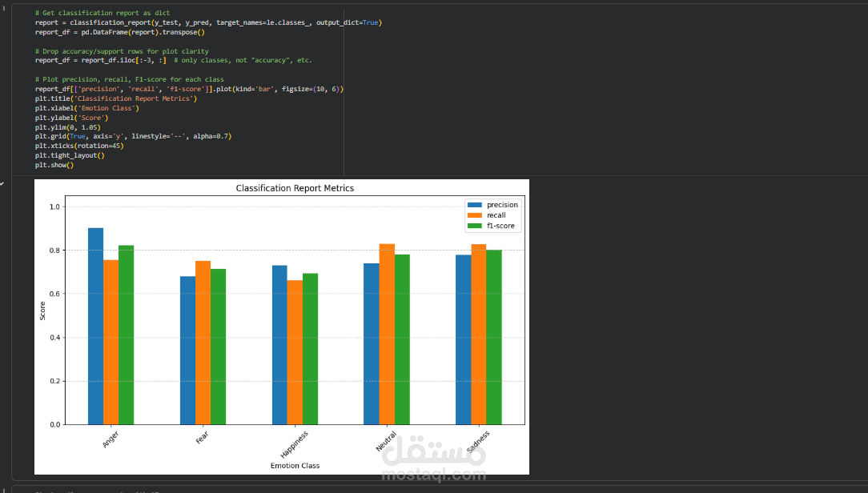Click the 1.0 y-axis tick label
The width and height of the screenshot is (868, 493).
pos(54,207)
